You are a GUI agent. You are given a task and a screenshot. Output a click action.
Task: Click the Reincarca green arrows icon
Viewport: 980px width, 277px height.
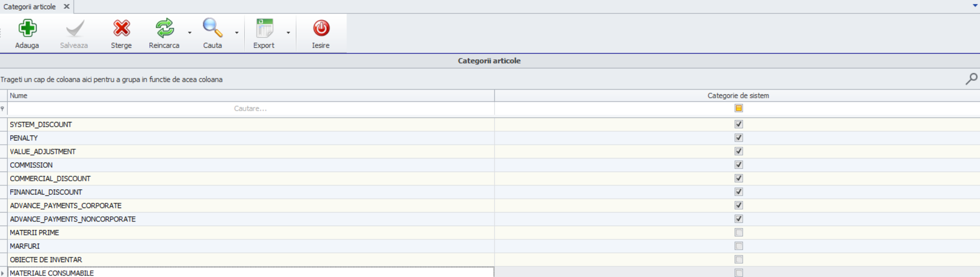click(x=164, y=28)
